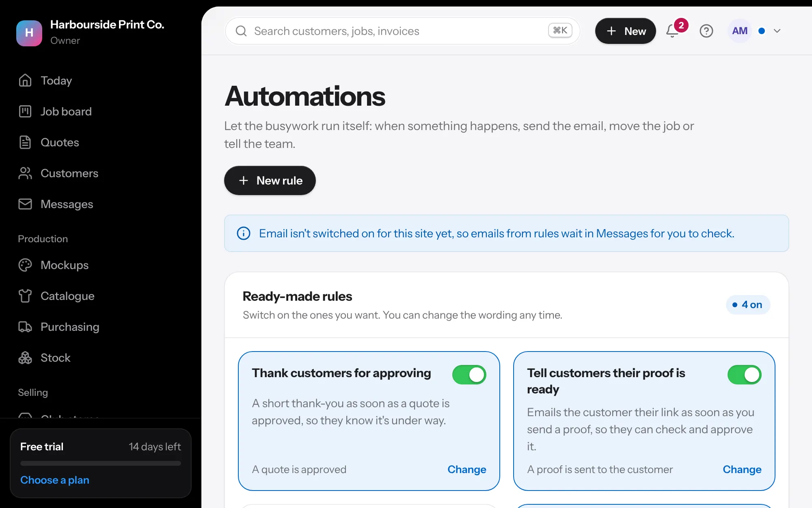The width and height of the screenshot is (812, 508).
Task: Click the Catalogue t-shirt icon
Action: click(x=25, y=296)
